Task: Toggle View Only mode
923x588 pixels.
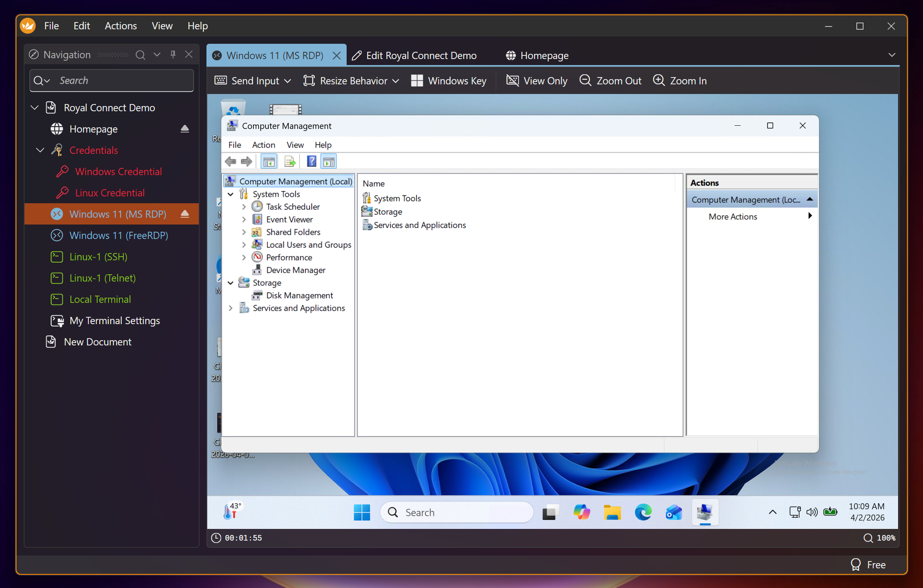Action: pyautogui.click(x=537, y=81)
